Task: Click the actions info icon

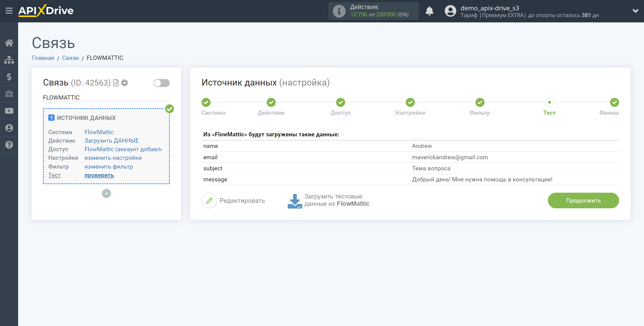Action: (339, 11)
